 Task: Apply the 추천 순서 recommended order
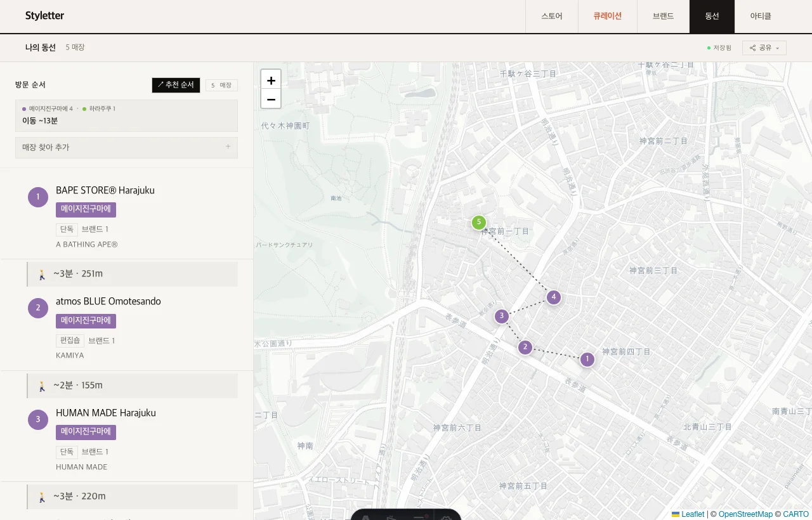[x=176, y=85]
